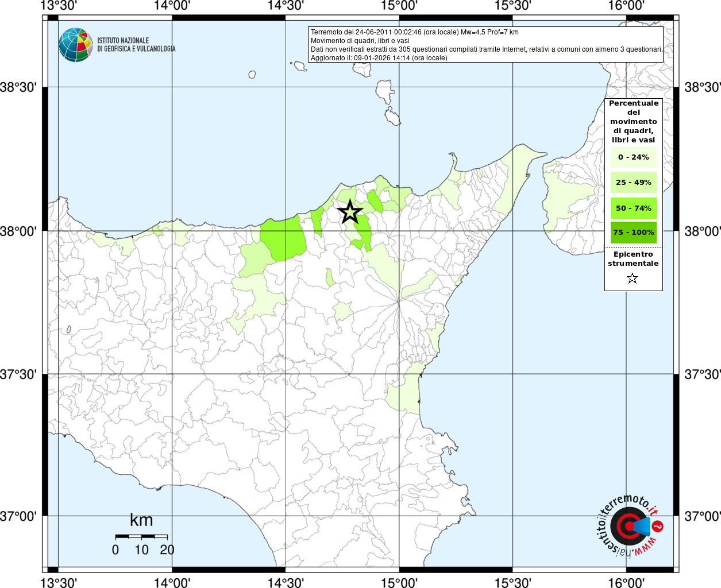This screenshot has width=721, height=588.
Task: Click the right axis label 38°30'
Action: point(702,87)
